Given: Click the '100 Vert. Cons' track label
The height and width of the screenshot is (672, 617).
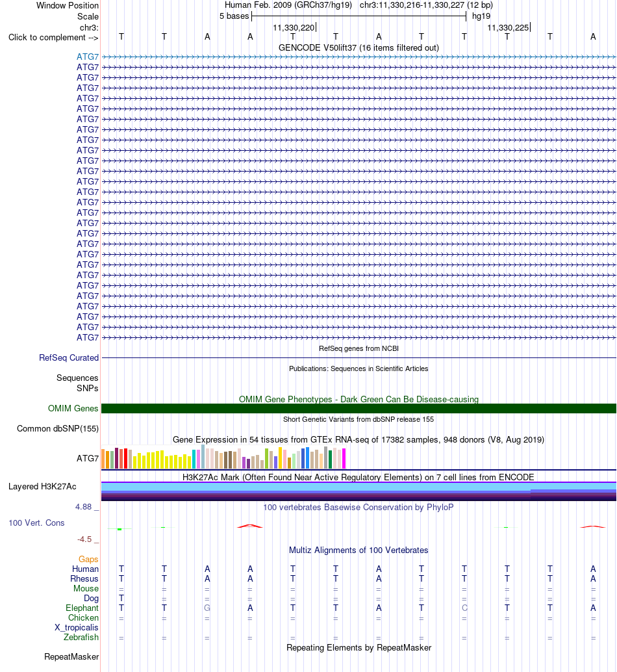Looking at the screenshot, I should (x=36, y=523).
